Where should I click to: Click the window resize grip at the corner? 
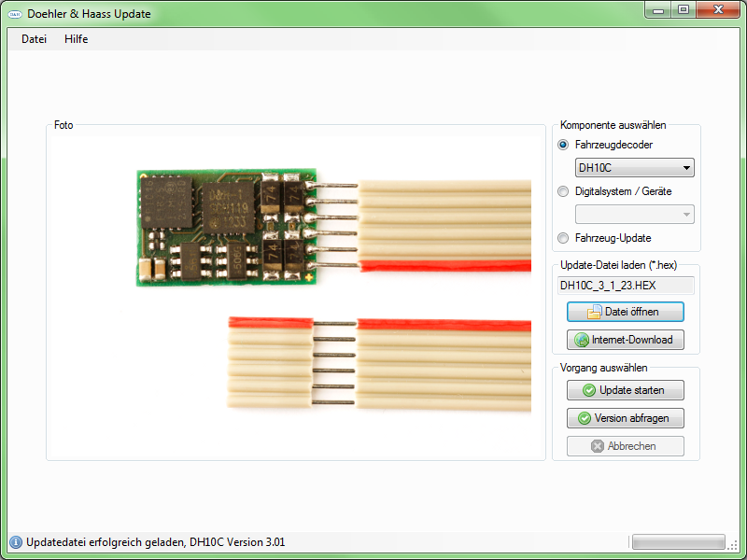733,545
